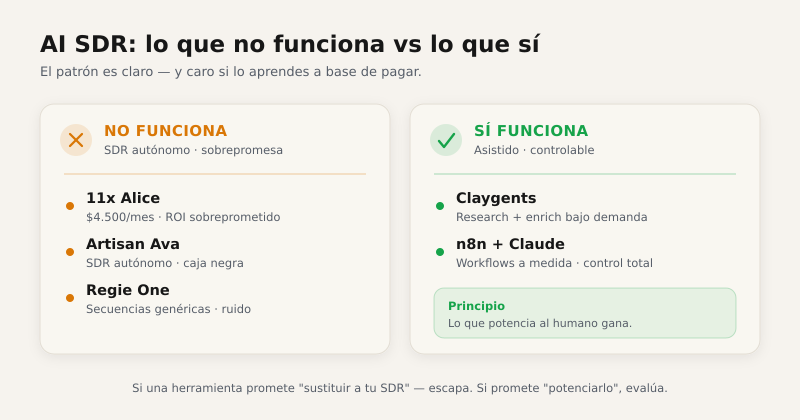
Task: Click the title 'AI SDR: lo que no funciona vs lo que sí'
Action: 290,44
